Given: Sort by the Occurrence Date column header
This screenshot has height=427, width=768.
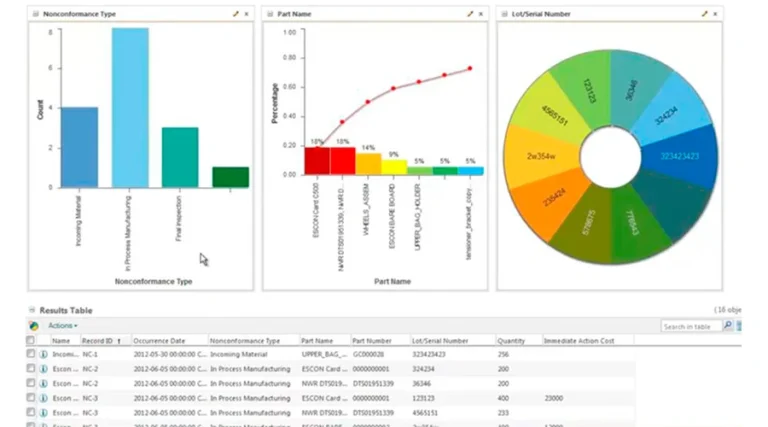Looking at the screenshot, I should coord(159,341).
